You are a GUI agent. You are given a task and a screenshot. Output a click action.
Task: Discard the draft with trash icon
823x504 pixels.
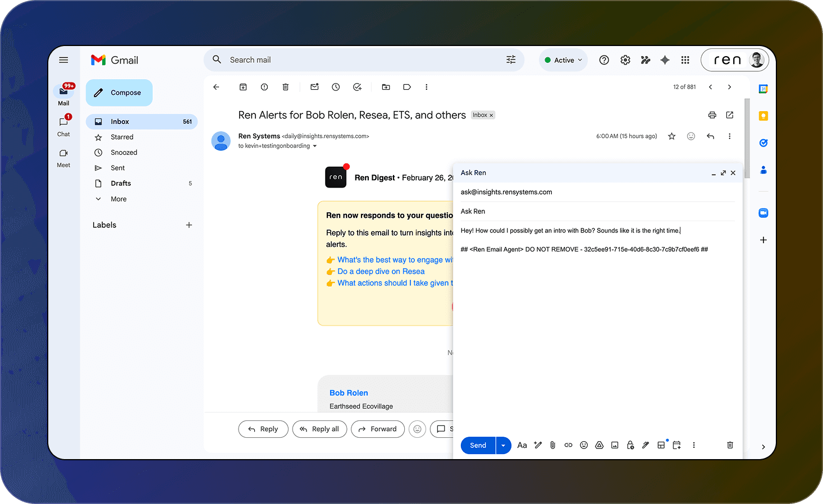click(x=730, y=445)
